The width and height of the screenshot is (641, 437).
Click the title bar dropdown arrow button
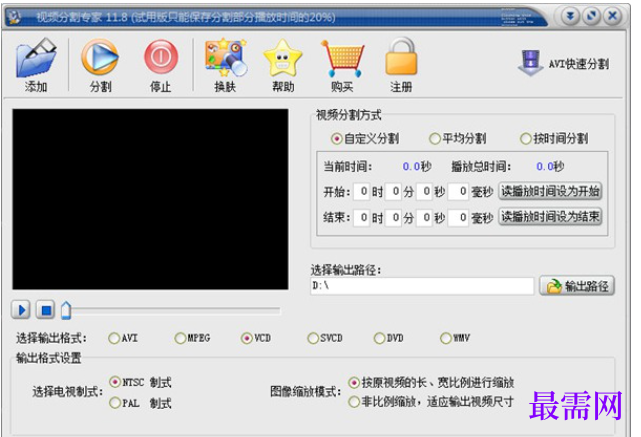[x=570, y=16]
